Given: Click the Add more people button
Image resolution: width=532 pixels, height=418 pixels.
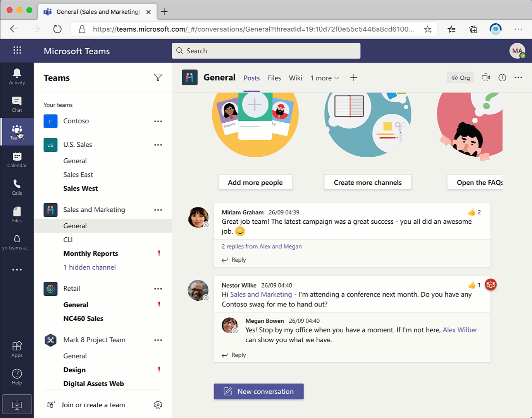Looking at the screenshot, I should [255, 182].
